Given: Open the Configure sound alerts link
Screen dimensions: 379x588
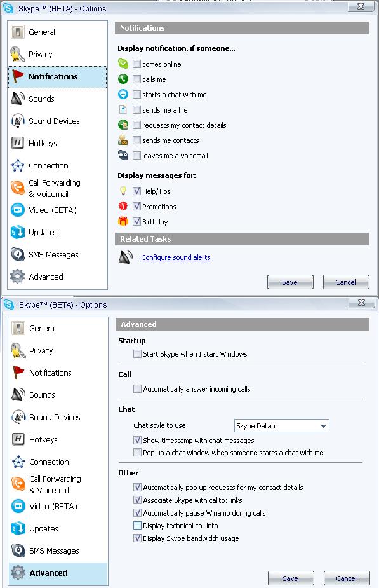Looking at the screenshot, I should tap(176, 257).
